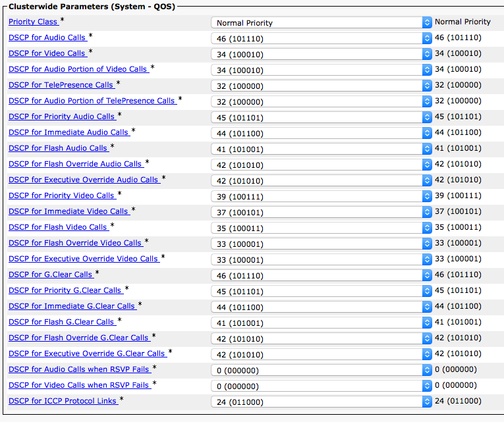Expand DSCP for Audio Portion of Video Calls dropdown
This screenshot has height=422, width=504.
point(322,70)
